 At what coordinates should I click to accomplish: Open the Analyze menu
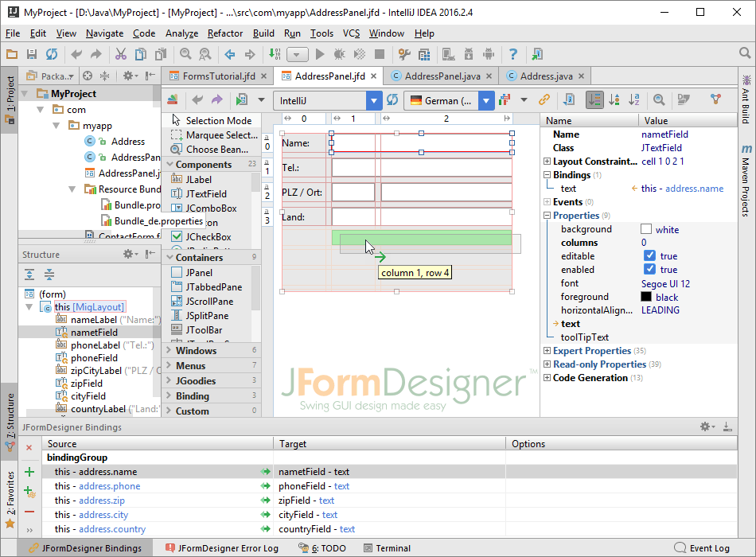pyautogui.click(x=181, y=33)
